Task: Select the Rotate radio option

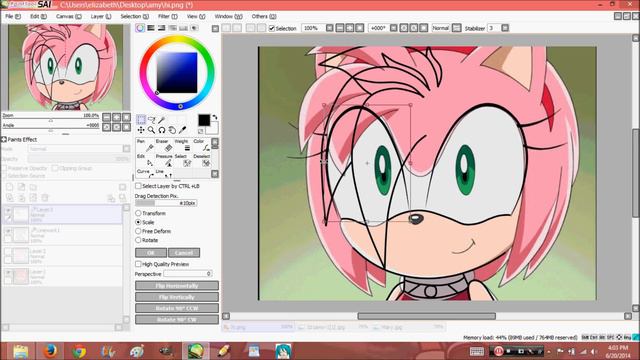Action: tap(138, 240)
